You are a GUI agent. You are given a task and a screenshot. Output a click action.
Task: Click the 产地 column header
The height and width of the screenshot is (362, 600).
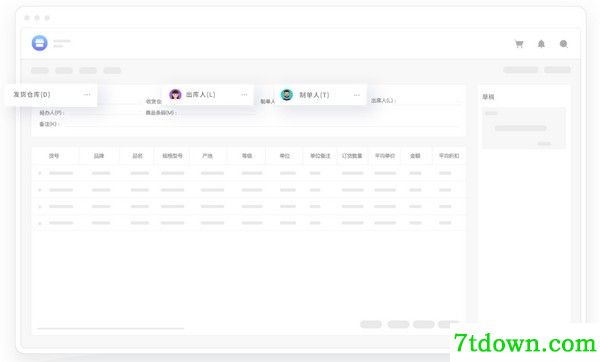coord(207,156)
